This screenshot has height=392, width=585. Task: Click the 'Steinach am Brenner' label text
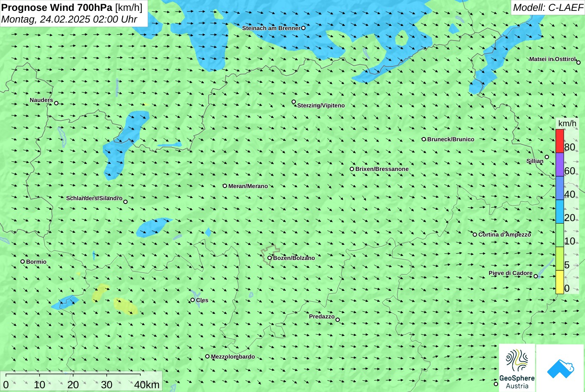271,28
